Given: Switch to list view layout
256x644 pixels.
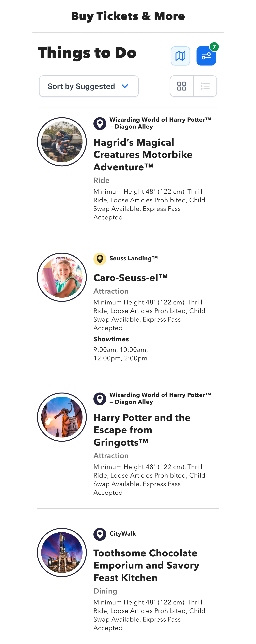Looking at the screenshot, I should pos(205,86).
